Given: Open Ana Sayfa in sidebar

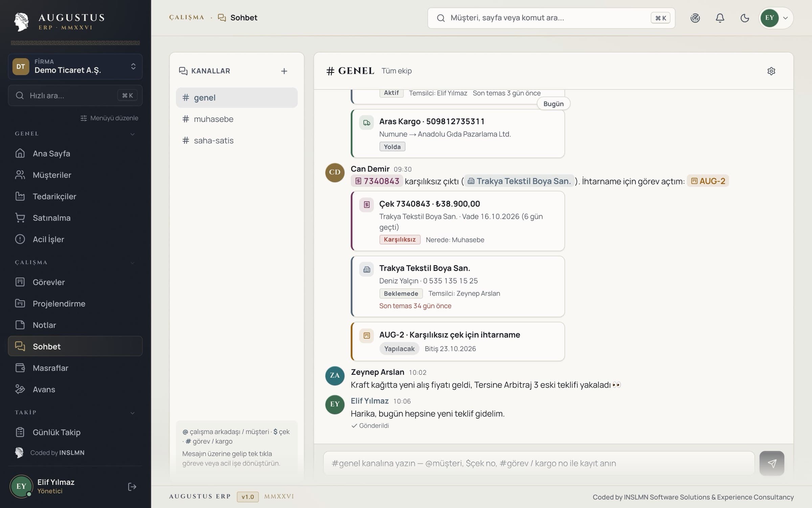Looking at the screenshot, I should pos(75,153).
